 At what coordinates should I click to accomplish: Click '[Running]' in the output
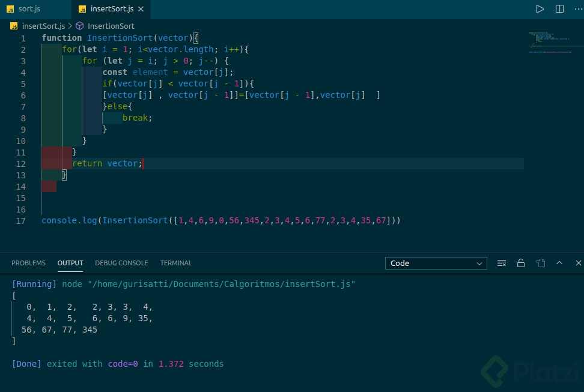tap(34, 284)
